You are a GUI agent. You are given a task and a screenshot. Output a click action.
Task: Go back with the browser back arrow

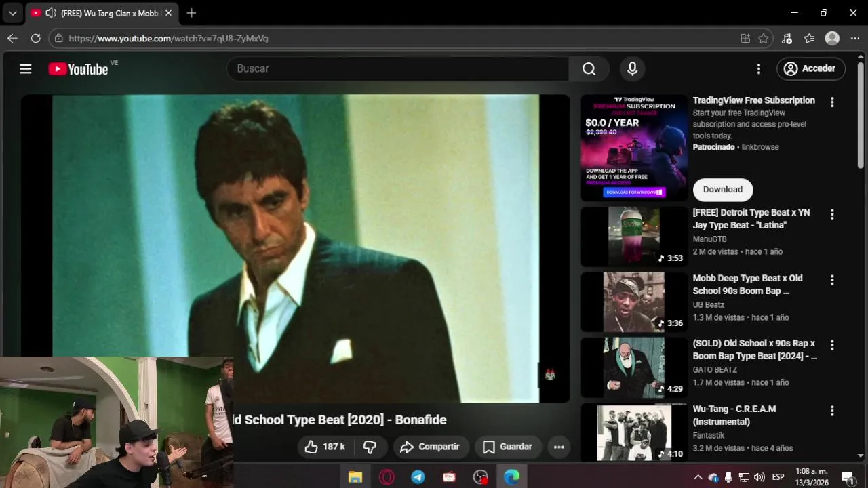[x=12, y=39]
